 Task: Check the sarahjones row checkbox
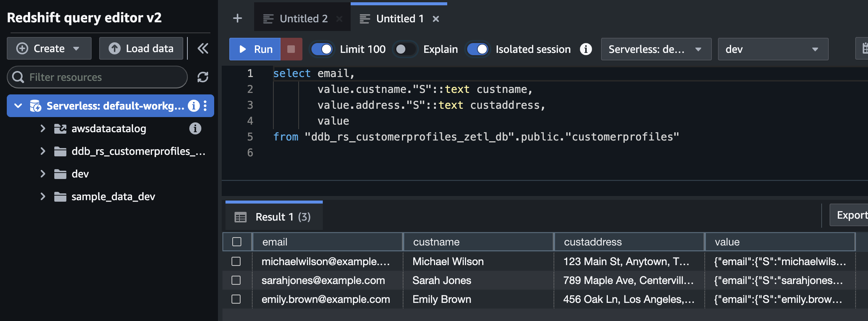coord(236,280)
